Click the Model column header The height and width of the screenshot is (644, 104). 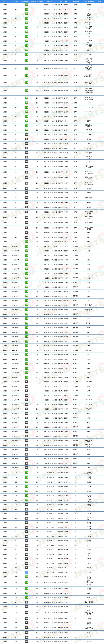16,1
